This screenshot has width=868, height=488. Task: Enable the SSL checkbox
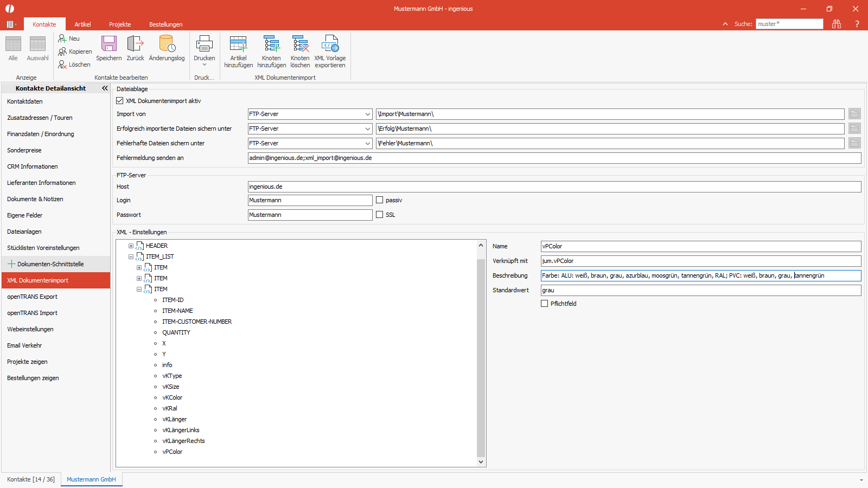click(x=380, y=215)
